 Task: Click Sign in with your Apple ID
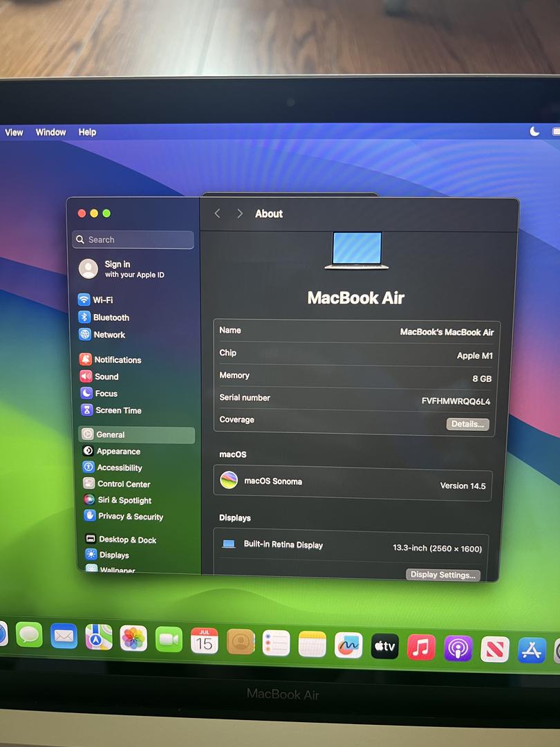[122, 268]
